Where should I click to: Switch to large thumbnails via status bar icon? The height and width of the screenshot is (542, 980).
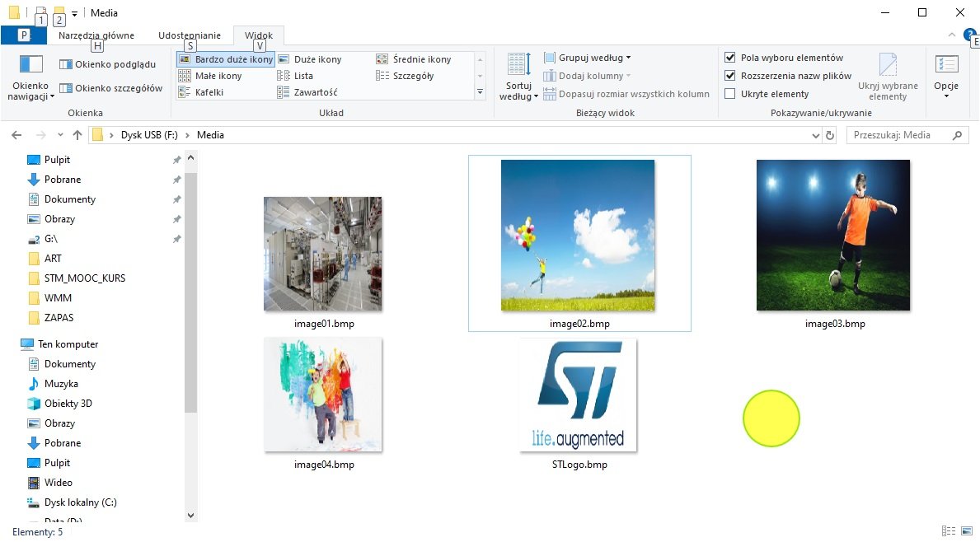point(966,531)
